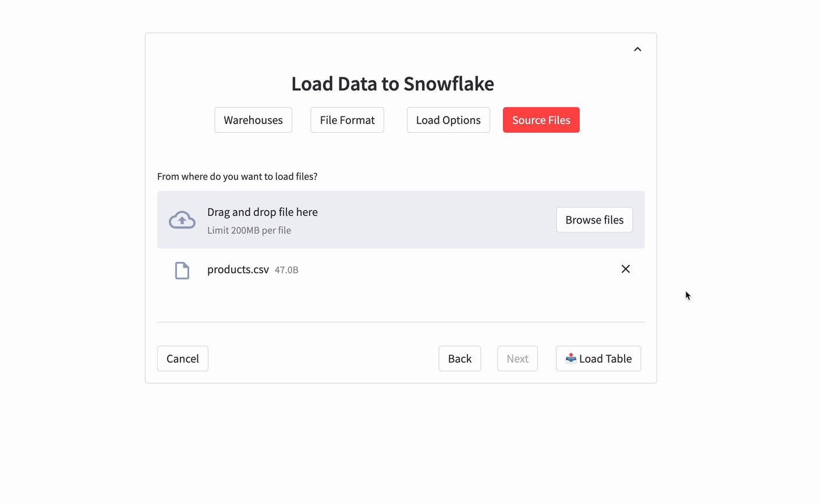This screenshot has height=504, width=819.
Task: Switch to the Warehouses step
Action: [253, 120]
